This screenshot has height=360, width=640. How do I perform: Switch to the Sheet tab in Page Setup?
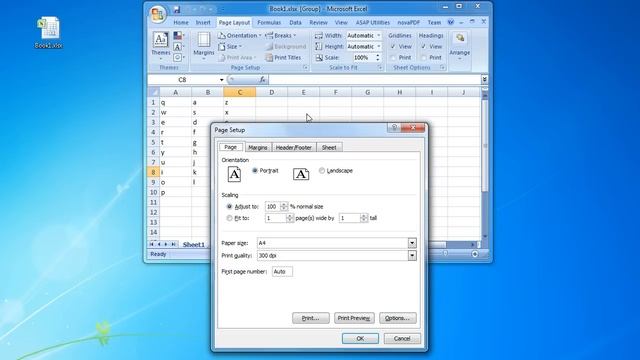click(x=329, y=147)
